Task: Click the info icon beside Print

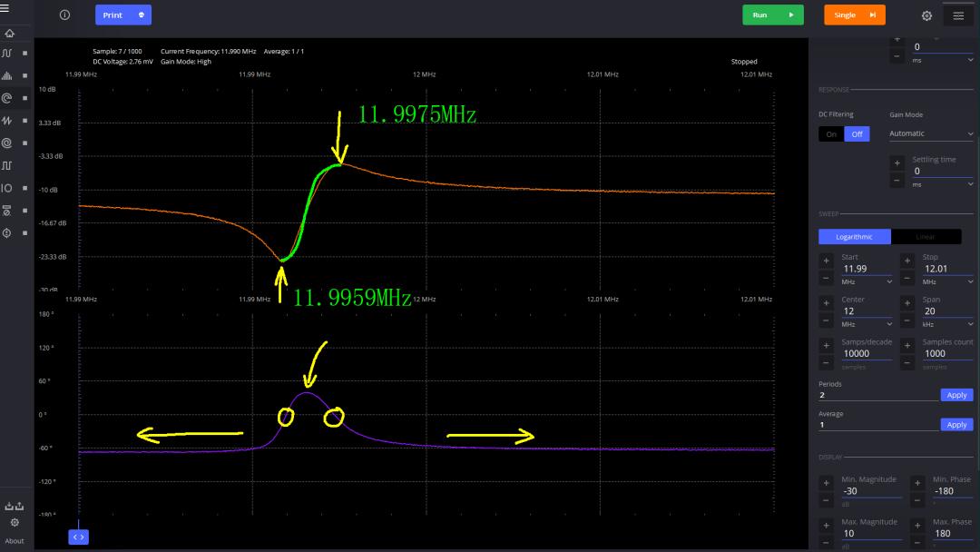Action: (64, 15)
